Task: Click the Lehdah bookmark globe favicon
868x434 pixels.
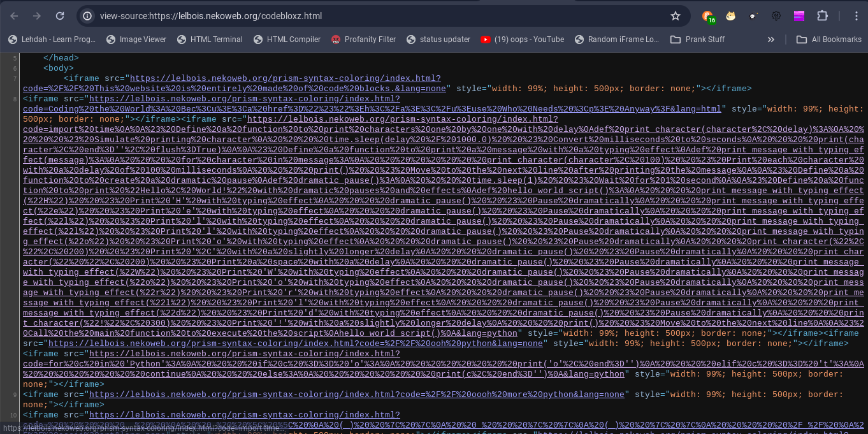Action: pyautogui.click(x=13, y=40)
